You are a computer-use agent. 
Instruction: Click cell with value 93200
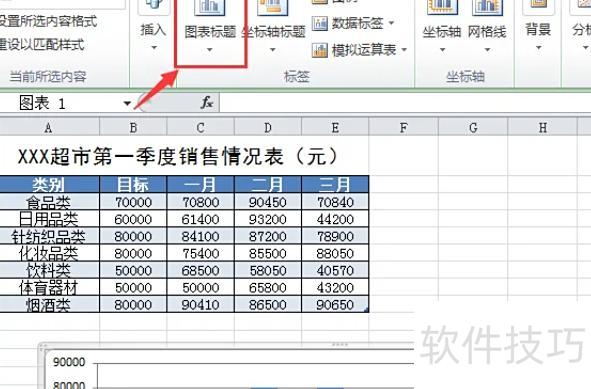[x=268, y=219]
